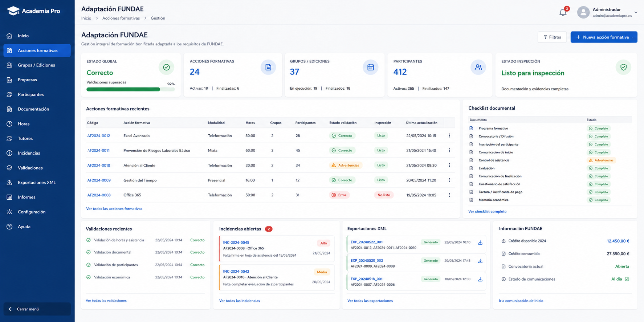Screen dimensions: 644x322
Task: Go to Exportaciones XML in sidebar
Action: 37,183
